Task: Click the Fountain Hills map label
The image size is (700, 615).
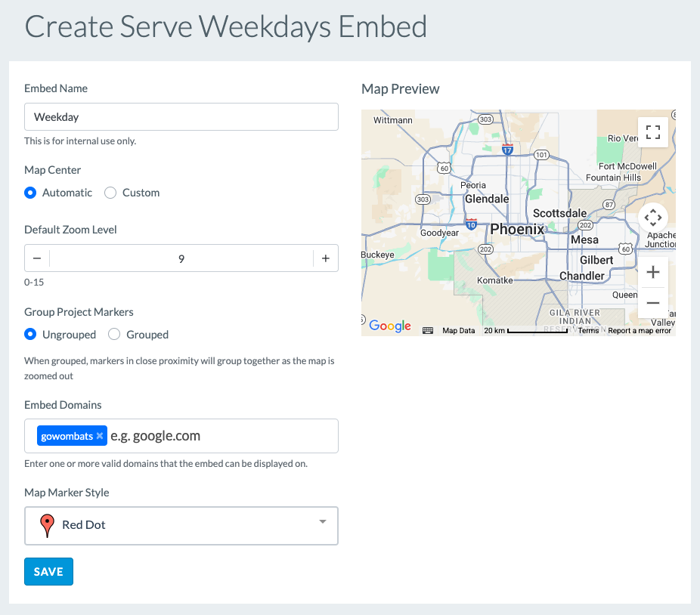Action: coord(613,178)
